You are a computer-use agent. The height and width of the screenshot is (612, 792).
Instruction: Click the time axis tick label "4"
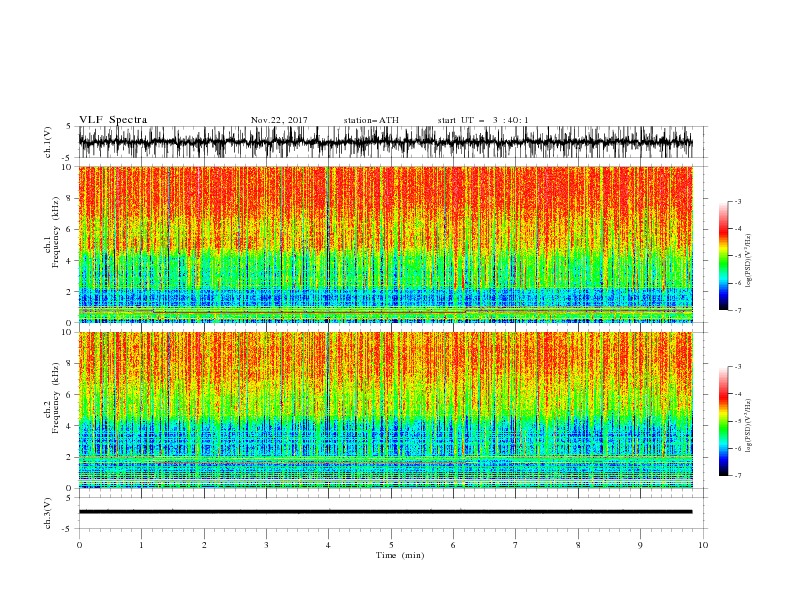click(328, 545)
